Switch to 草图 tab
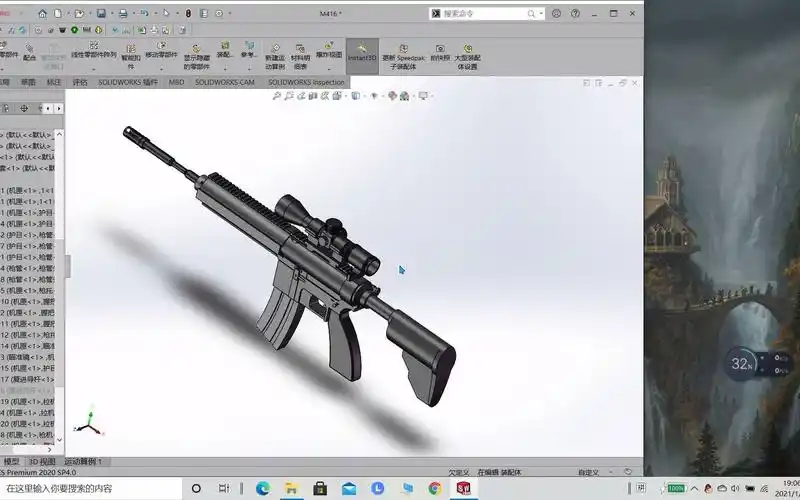Viewport: 800px width, 500px height. 28,82
